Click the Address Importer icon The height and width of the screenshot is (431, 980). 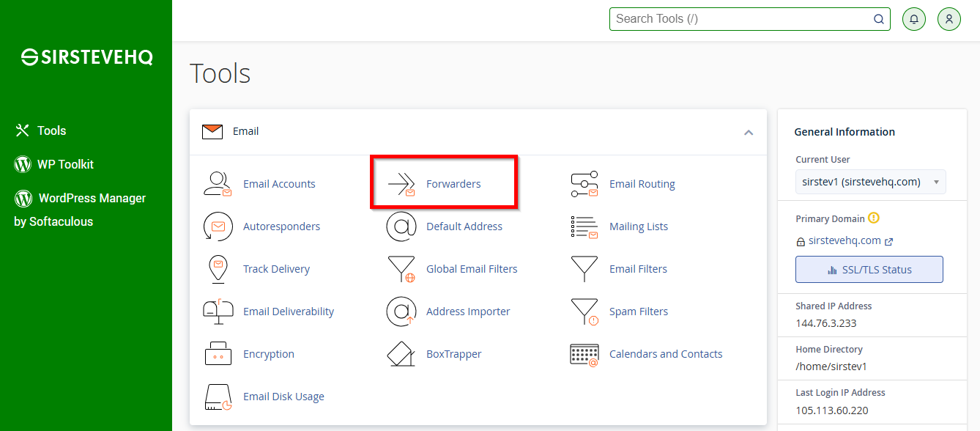401,312
